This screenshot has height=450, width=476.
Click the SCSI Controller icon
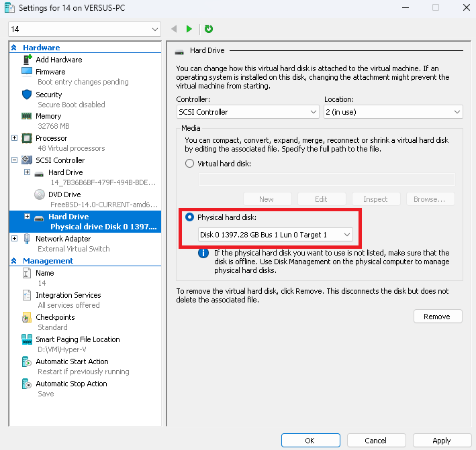(x=27, y=160)
